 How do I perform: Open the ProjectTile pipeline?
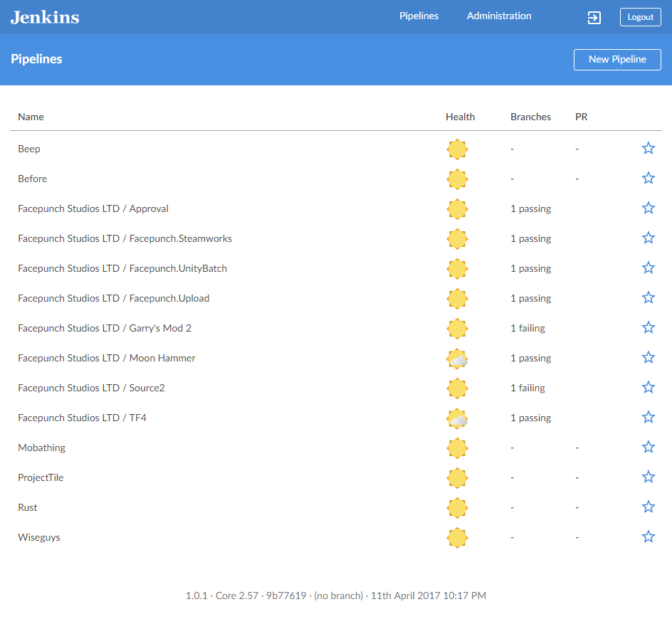(41, 477)
